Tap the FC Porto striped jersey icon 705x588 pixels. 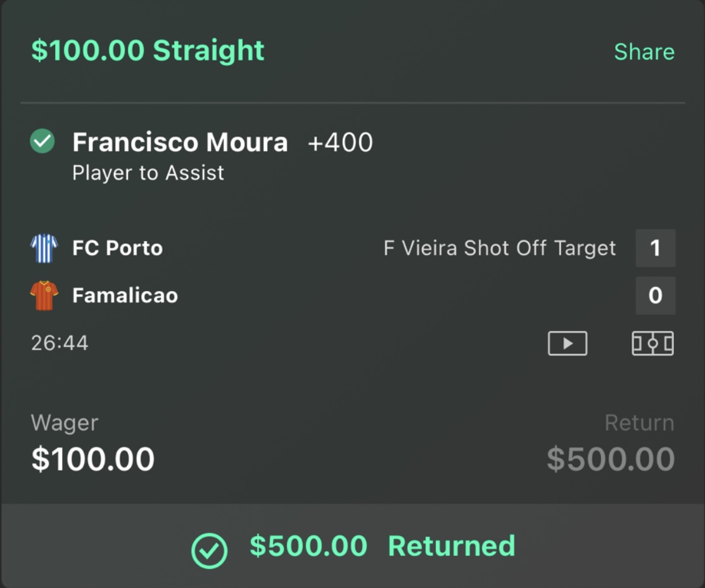click(x=44, y=248)
